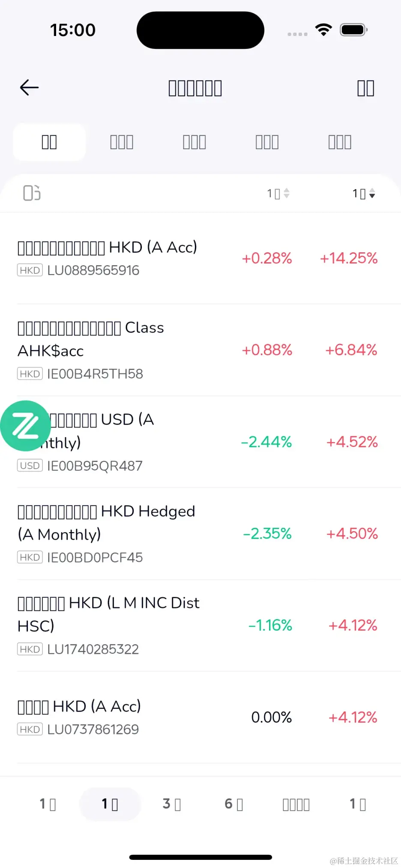
Task: Click the HKD badge beside LU0889565916
Action: click(30, 270)
